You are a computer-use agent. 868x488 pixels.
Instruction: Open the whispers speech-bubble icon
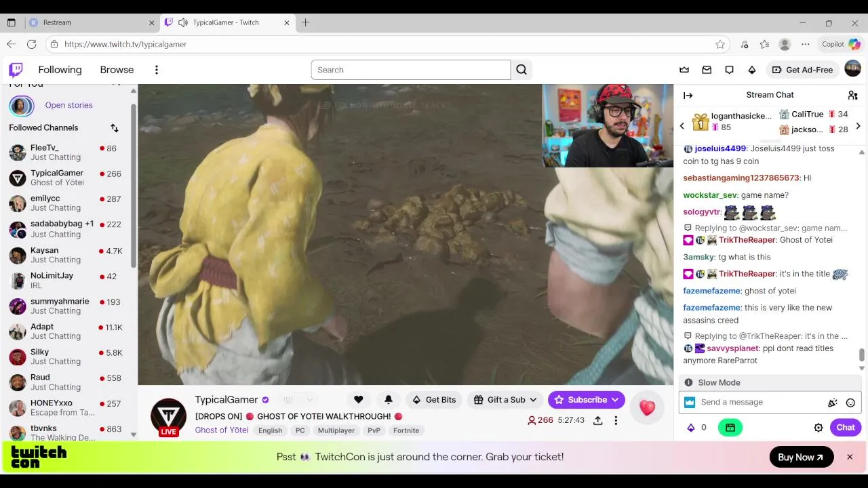(x=730, y=70)
